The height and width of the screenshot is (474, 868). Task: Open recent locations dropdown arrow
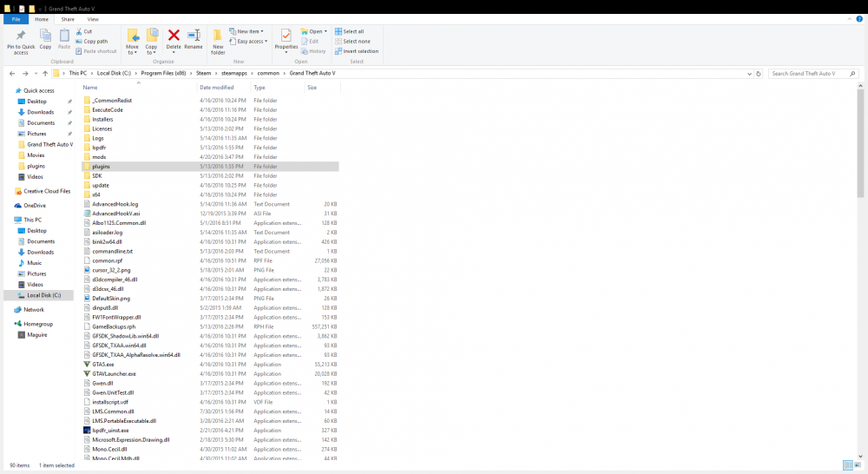[36, 73]
